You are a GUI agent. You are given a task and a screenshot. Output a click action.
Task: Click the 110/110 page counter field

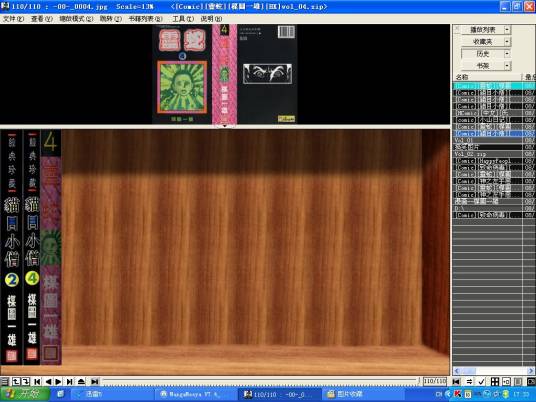[435, 381]
